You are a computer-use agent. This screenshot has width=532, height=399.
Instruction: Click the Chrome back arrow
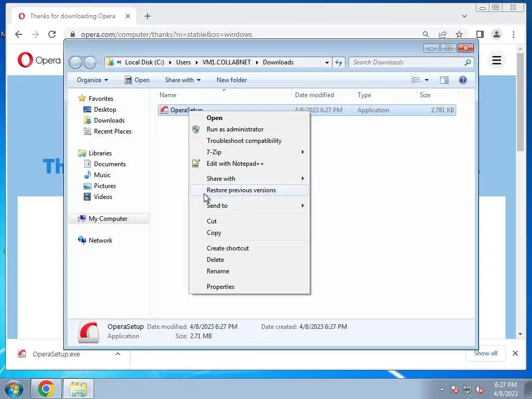[x=19, y=34]
